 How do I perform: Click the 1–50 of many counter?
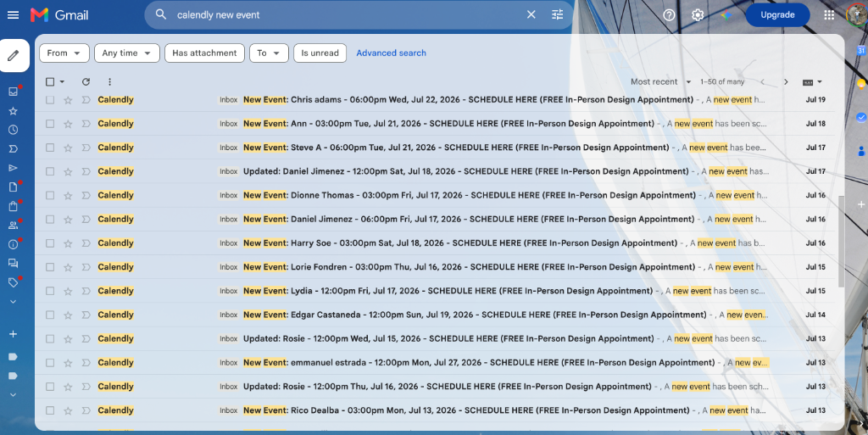722,82
